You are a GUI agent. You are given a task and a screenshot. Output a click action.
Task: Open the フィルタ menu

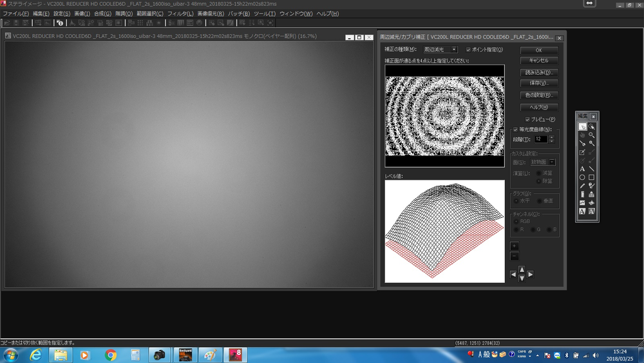click(180, 14)
